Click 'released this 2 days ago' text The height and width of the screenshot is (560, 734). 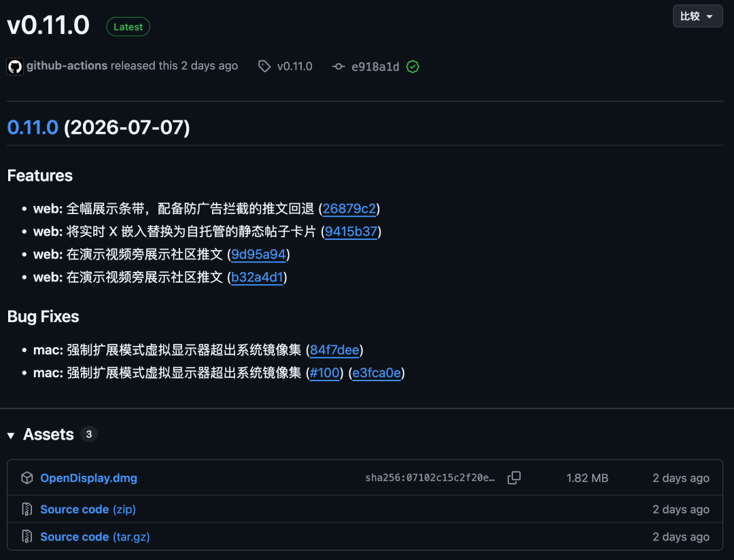[x=174, y=65]
